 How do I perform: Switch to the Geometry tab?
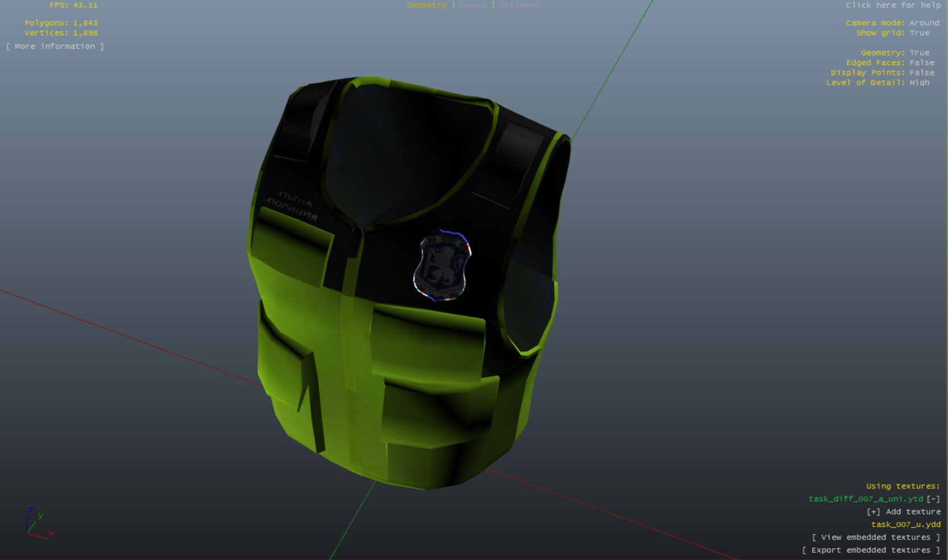coord(427,5)
